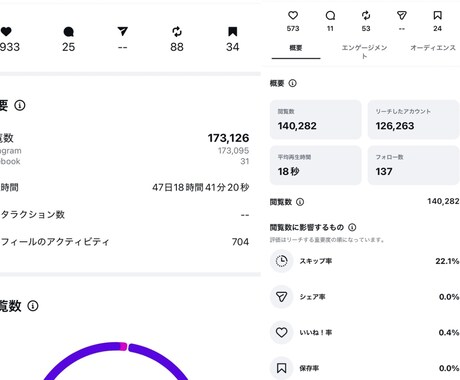Tap the clock icon for スキップ率

282,261
